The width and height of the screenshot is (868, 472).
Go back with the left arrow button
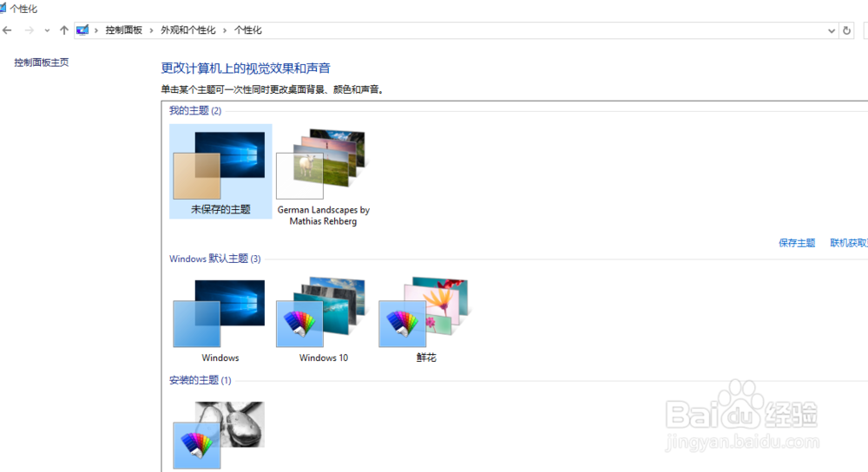tap(7, 30)
